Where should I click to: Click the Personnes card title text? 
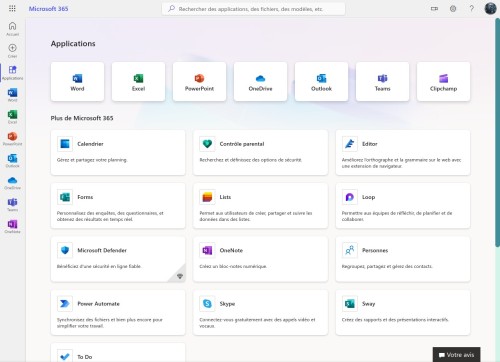tap(375, 250)
